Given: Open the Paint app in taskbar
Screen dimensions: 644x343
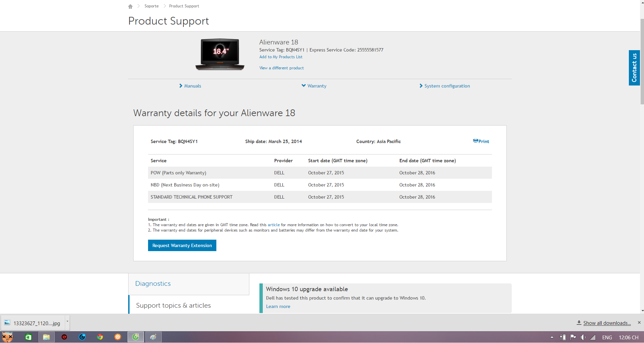Looking at the screenshot, I should [x=153, y=337].
